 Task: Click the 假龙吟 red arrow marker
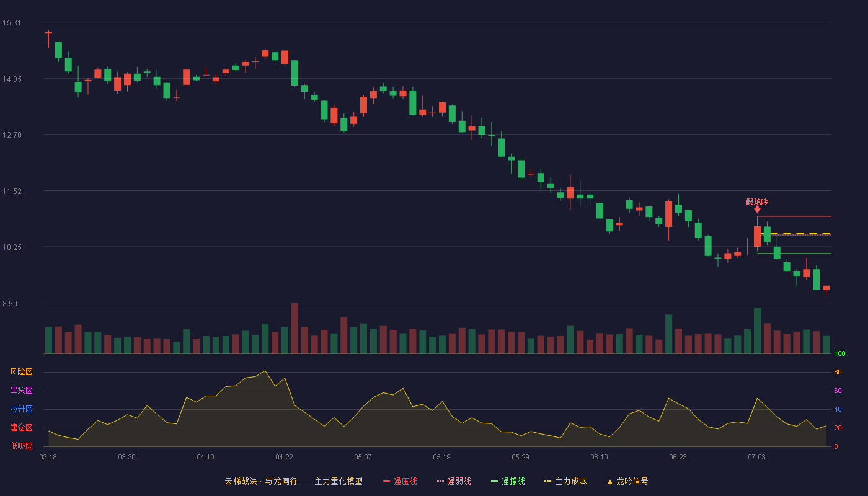[757, 210]
